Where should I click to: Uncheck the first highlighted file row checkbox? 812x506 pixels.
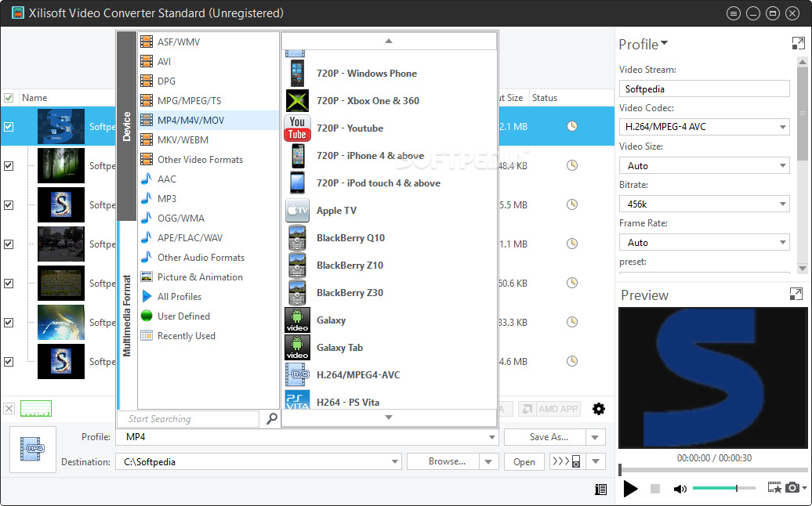click(9, 127)
